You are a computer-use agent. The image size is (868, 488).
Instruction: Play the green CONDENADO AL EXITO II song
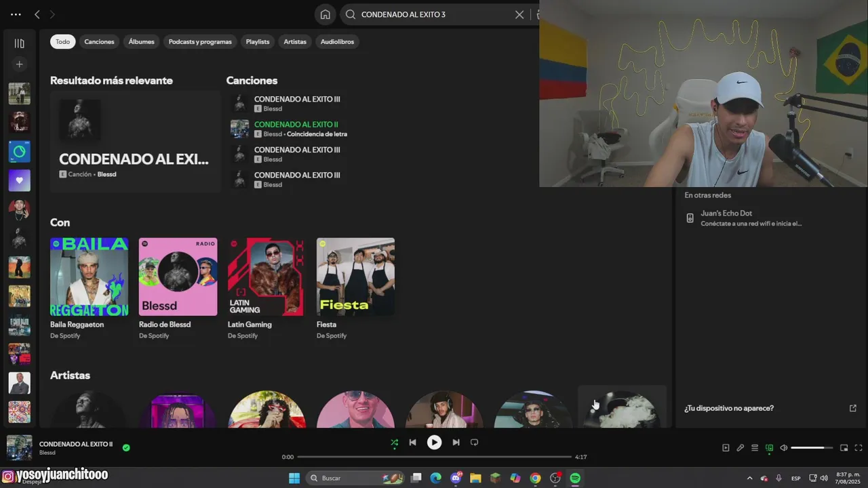point(296,125)
